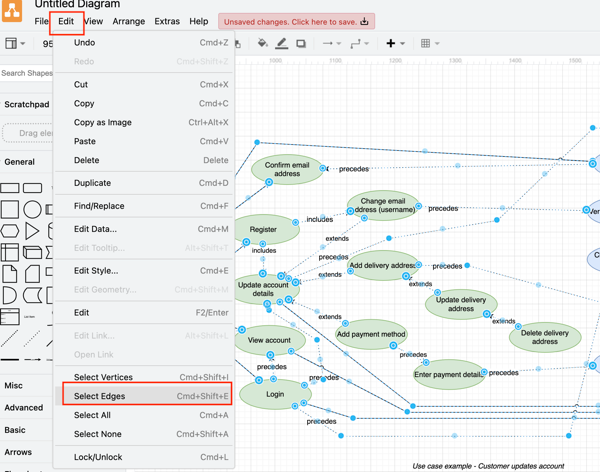Screen dimensions: 600x472
Task: Open the Arrange menu
Action: click(x=129, y=21)
